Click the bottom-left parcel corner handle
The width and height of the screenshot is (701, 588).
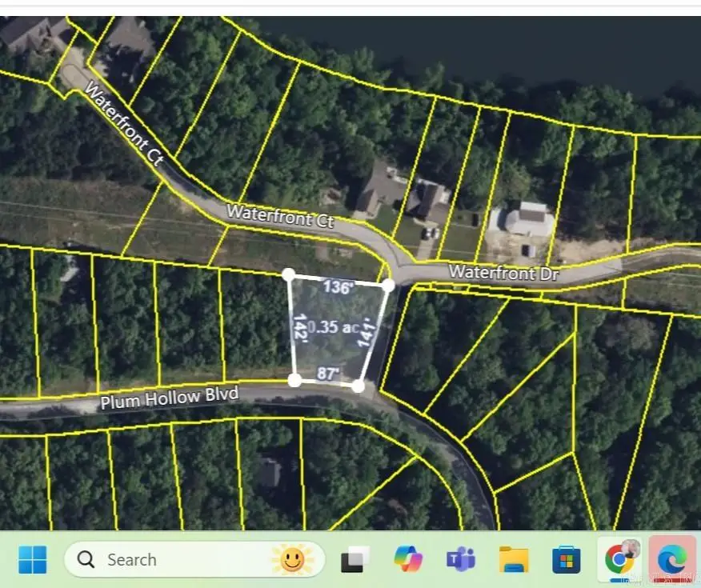tap(294, 379)
